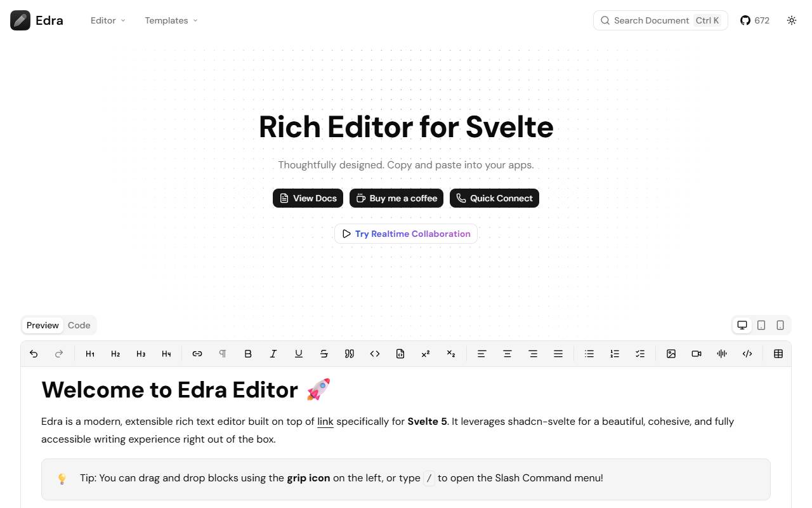Toggle subscript formatting
The height and width of the screenshot is (508, 812).
click(451, 354)
